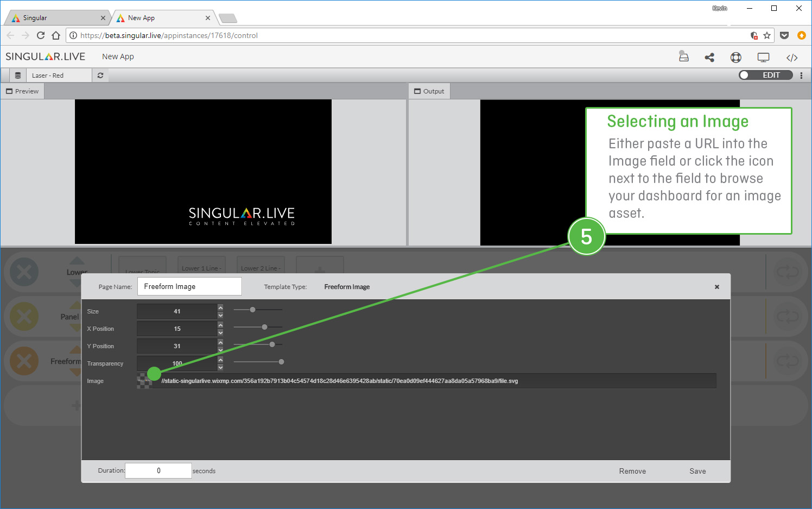Decrease Size with the down stepper
Viewport: 812px width, 509px height.
pyautogui.click(x=220, y=315)
